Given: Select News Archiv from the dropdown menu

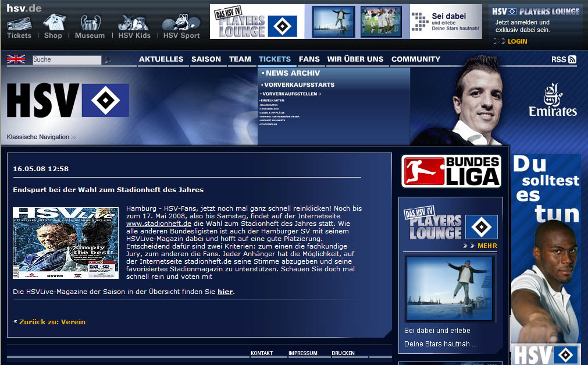Looking at the screenshot, I should pyautogui.click(x=293, y=73).
